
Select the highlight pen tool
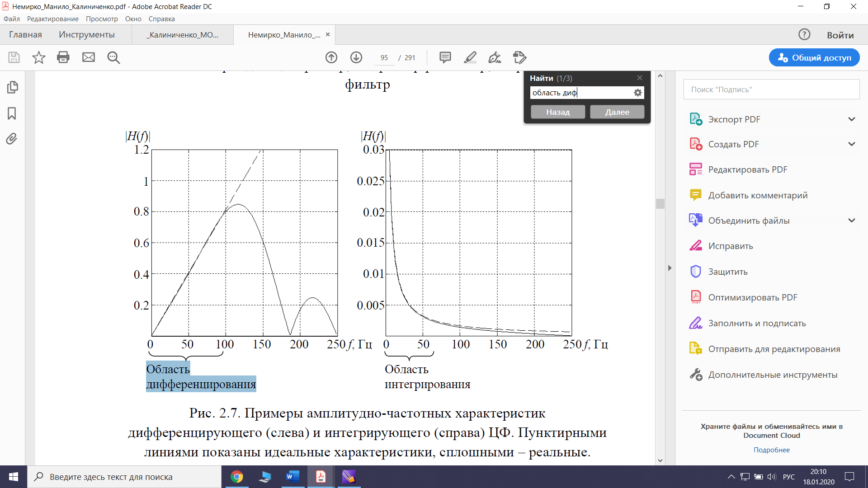click(470, 57)
